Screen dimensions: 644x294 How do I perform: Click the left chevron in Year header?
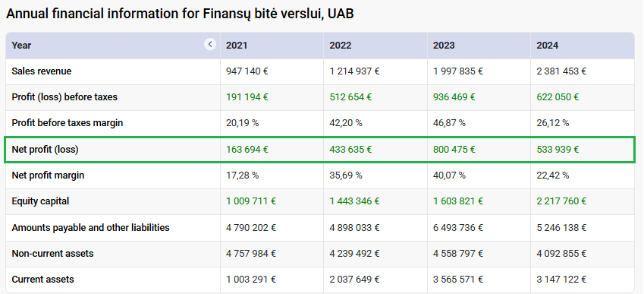click(210, 44)
